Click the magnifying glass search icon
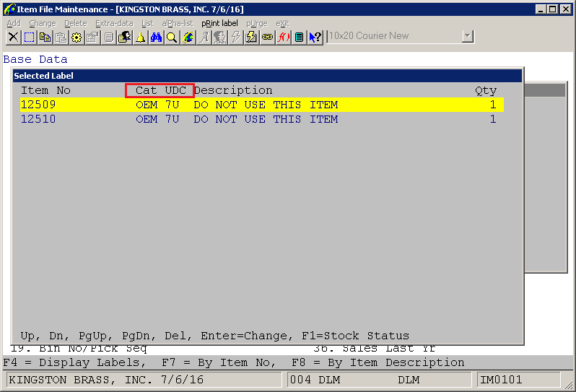The width and height of the screenshot is (576, 392). click(172, 37)
